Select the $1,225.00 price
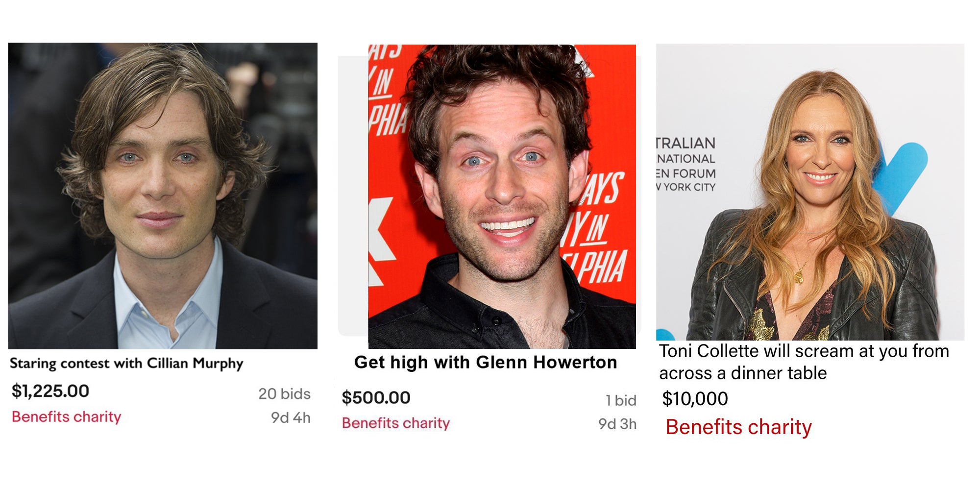This screenshot has height=490, width=980. coord(50,391)
